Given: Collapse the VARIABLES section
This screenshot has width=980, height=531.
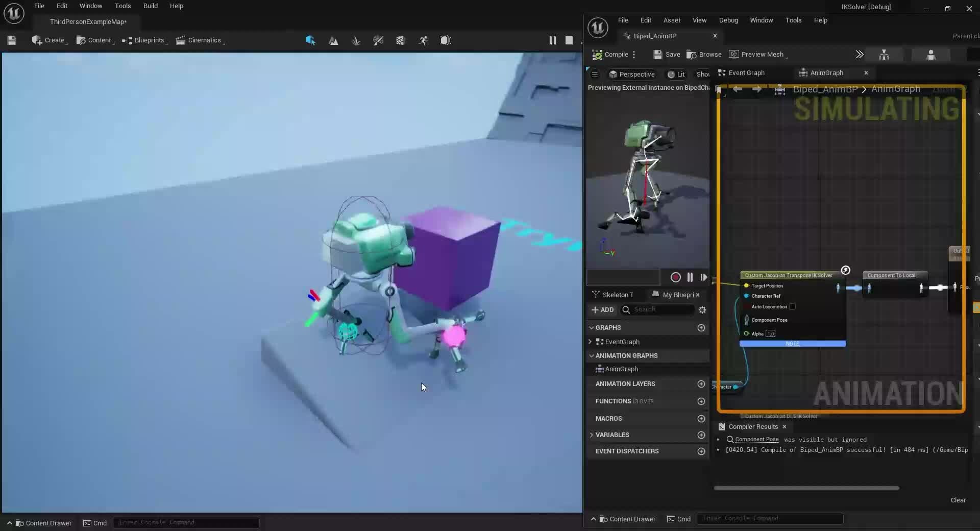Looking at the screenshot, I should point(591,435).
